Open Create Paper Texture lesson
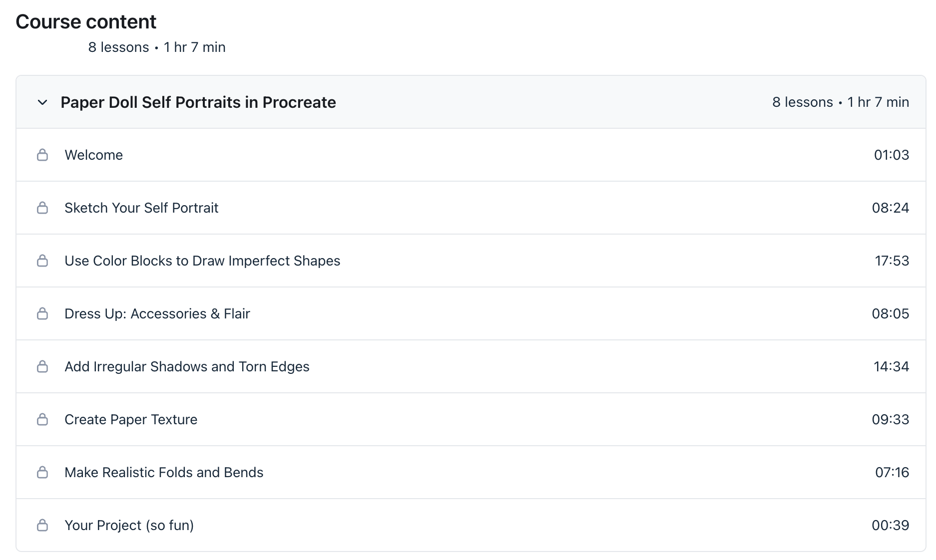Image resolution: width=936 pixels, height=560 pixels. [471, 419]
